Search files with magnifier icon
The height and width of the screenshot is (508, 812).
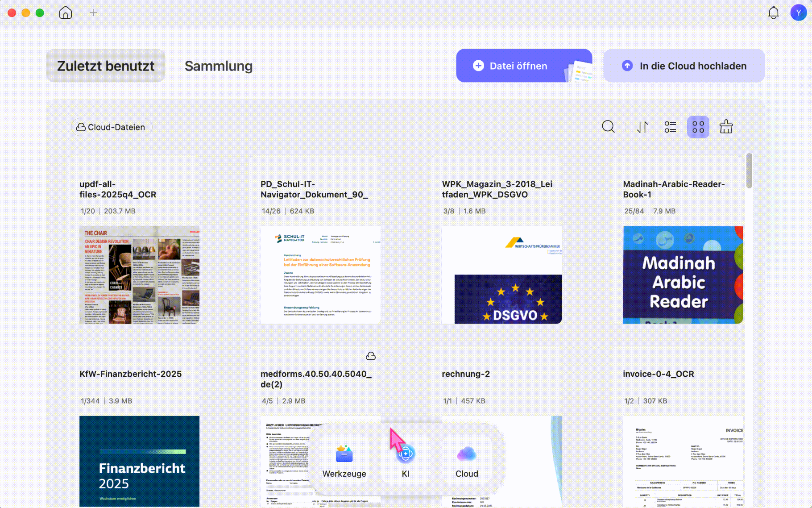coord(608,127)
